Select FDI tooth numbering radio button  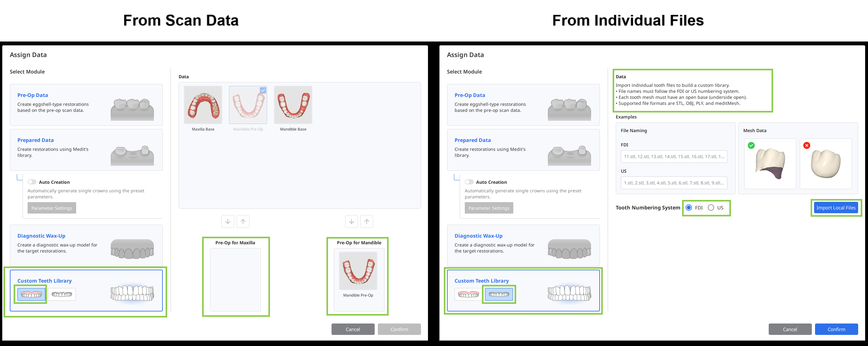689,208
